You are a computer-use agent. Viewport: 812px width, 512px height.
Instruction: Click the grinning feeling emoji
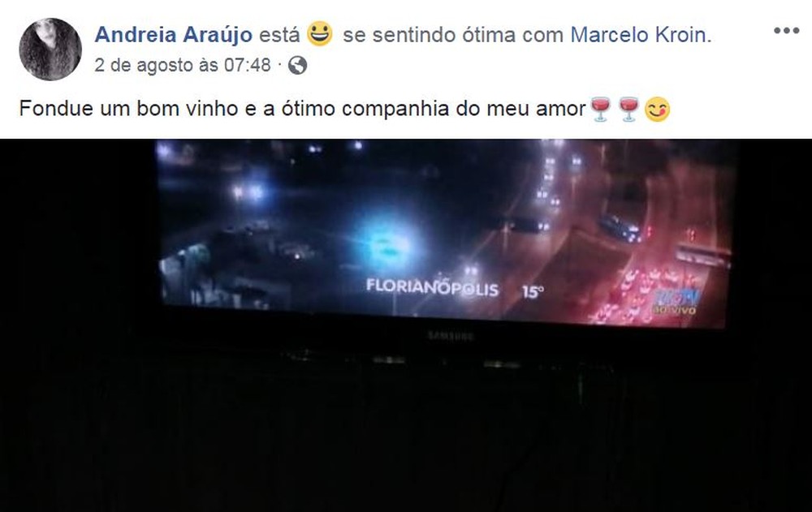point(319,33)
